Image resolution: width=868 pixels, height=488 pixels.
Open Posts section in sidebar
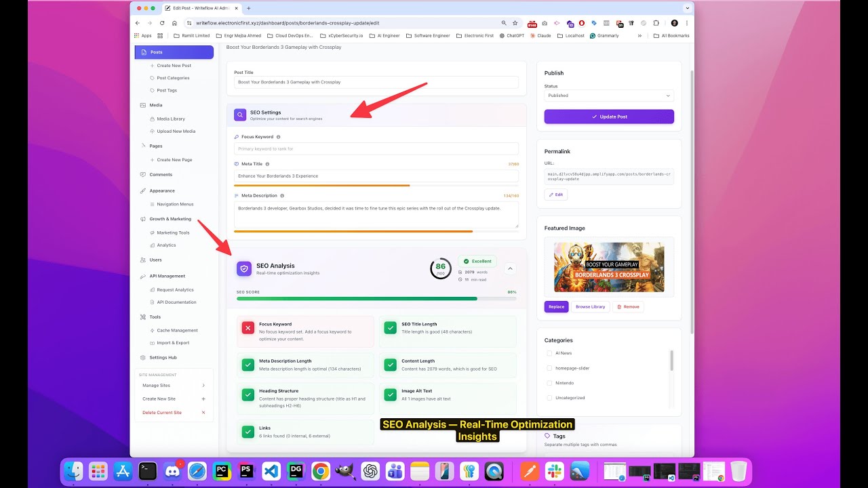pos(174,52)
